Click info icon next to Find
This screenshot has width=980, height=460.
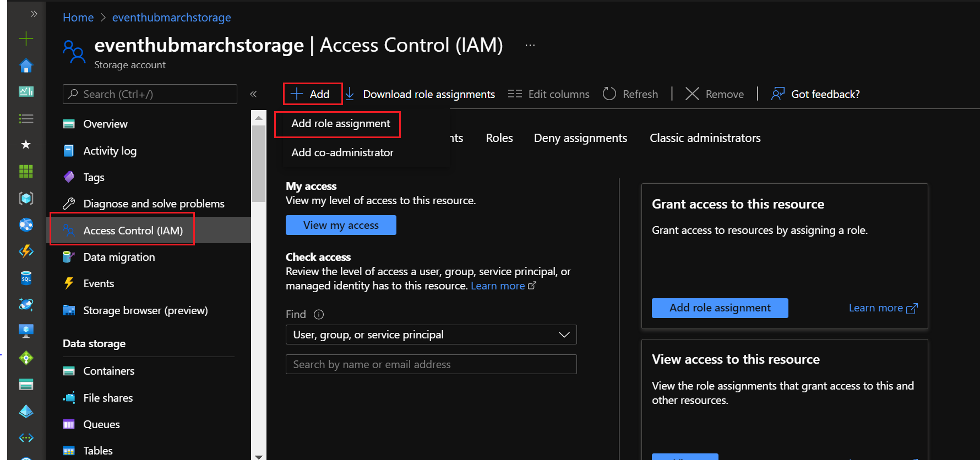319,315
